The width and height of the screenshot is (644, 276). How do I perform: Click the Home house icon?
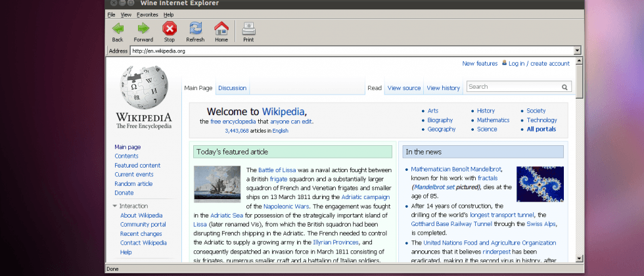[x=221, y=28]
